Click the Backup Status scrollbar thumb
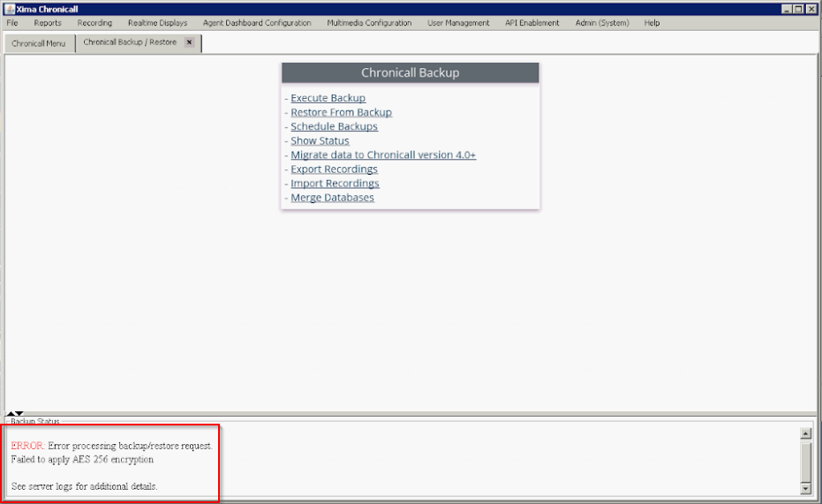The image size is (822, 504). pos(806,461)
